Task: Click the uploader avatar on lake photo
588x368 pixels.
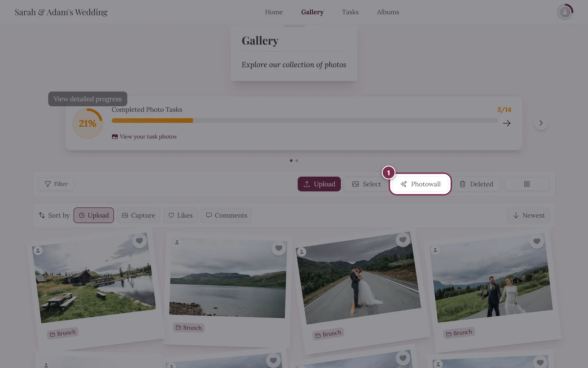Action: pos(177,242)
